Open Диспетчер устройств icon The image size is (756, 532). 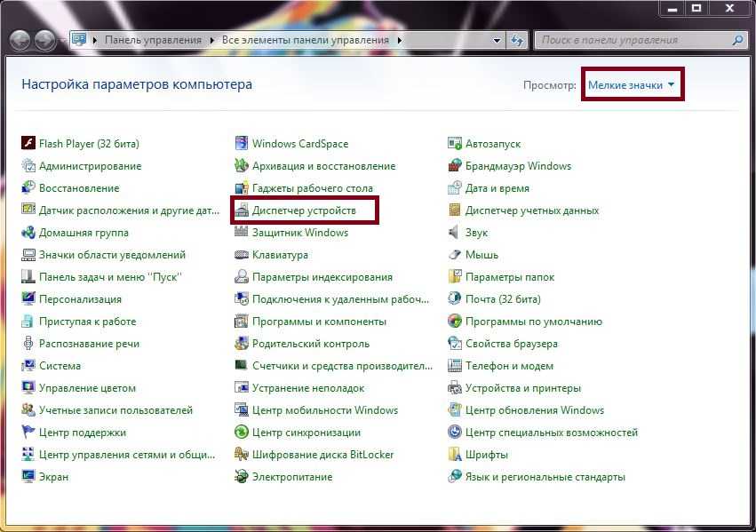[242, 210]
